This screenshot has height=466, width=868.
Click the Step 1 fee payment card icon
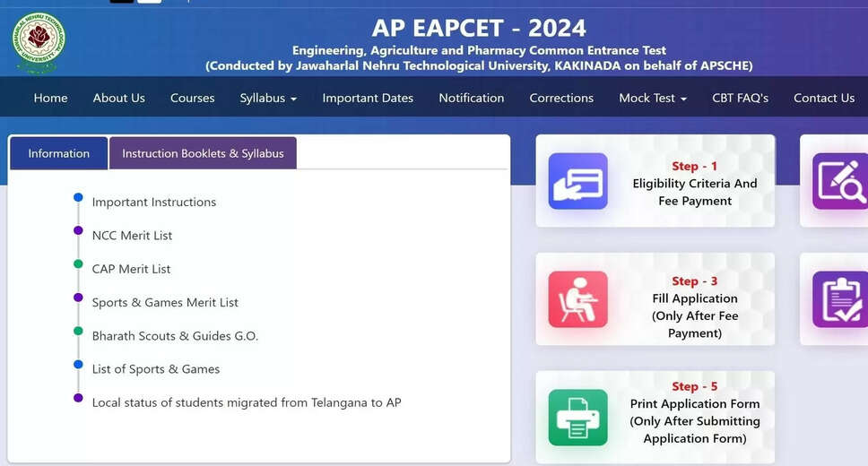(578, 181)
